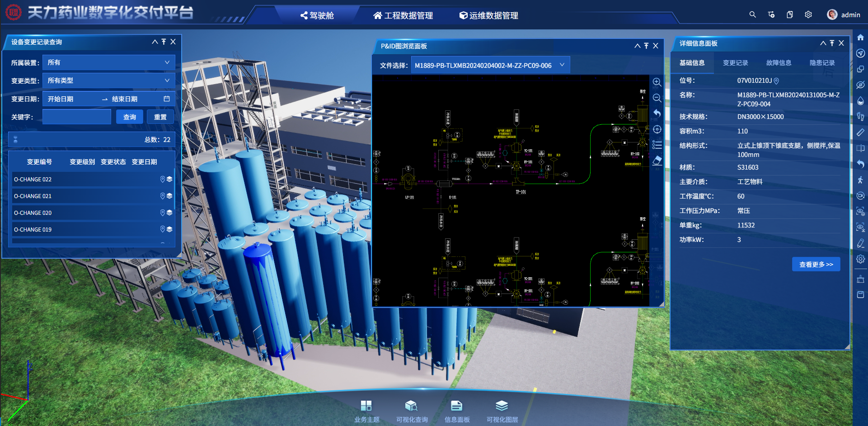The width and height of the screenshot is (868, 426).
Task: Locate O-CHANGE 020 with its pin icon
Action: pyautogui.click(x=163, y=213)
